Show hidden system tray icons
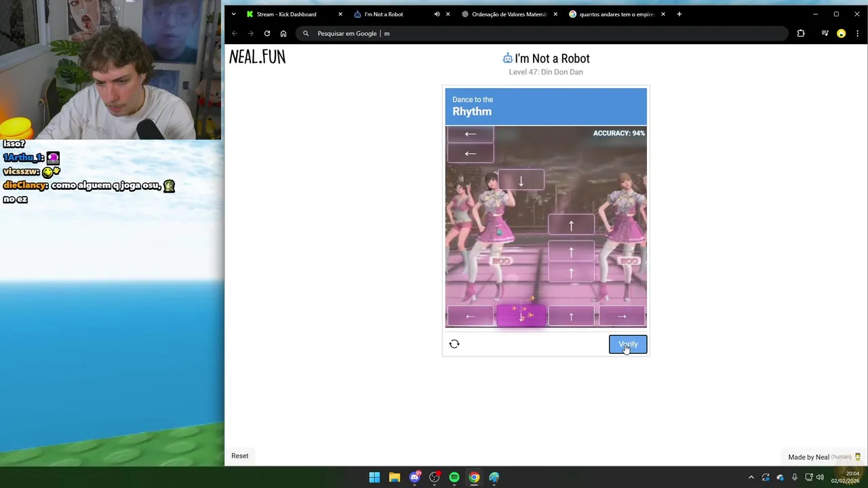Viewport: 868px width, 488px height. pyautogui.click(x=751, y=477)
